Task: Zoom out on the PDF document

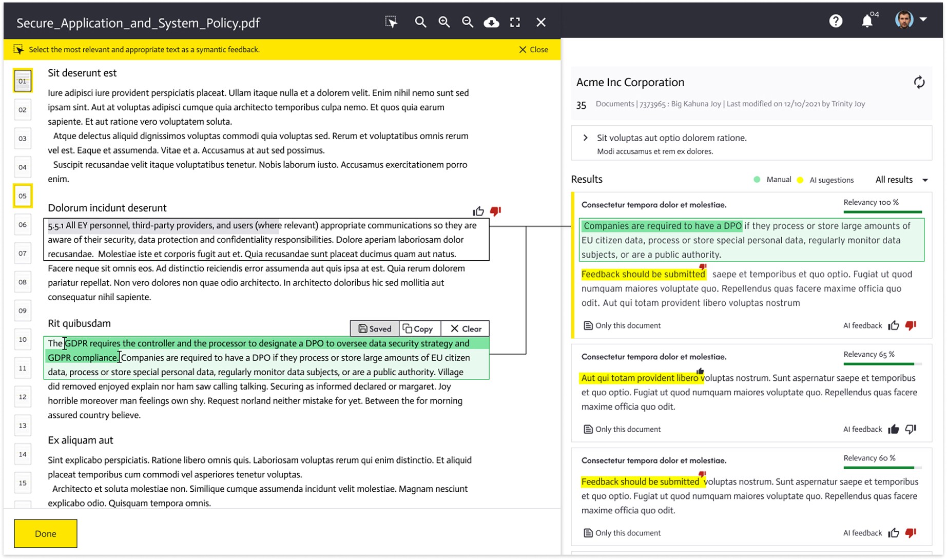Action: click(468, 22)
